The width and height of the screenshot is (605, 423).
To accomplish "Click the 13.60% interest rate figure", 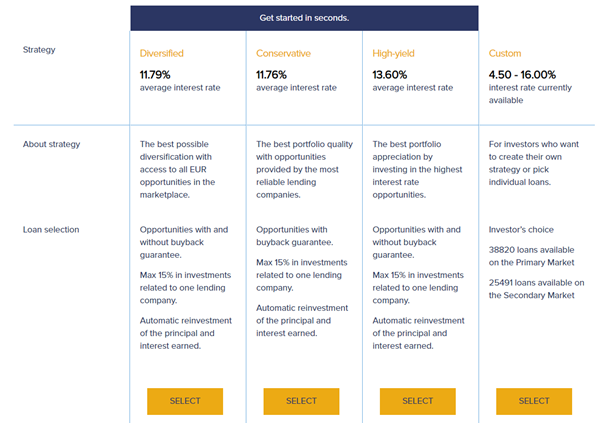I will (x=389, y=74).
